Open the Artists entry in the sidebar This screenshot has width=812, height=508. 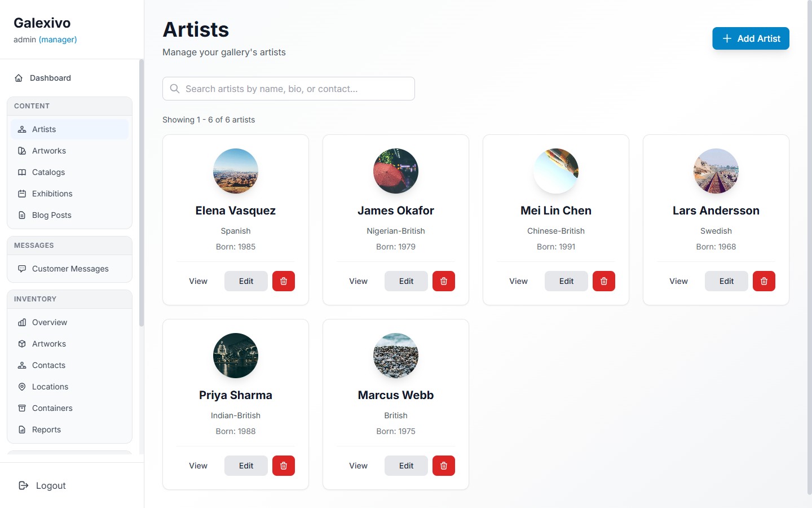coord(44,129)
